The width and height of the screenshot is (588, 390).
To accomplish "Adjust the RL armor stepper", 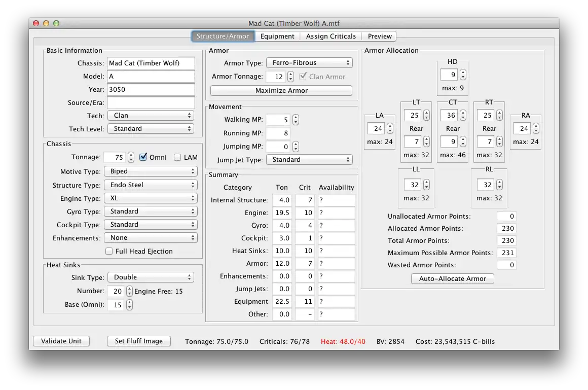I will (x=499, y=185).
